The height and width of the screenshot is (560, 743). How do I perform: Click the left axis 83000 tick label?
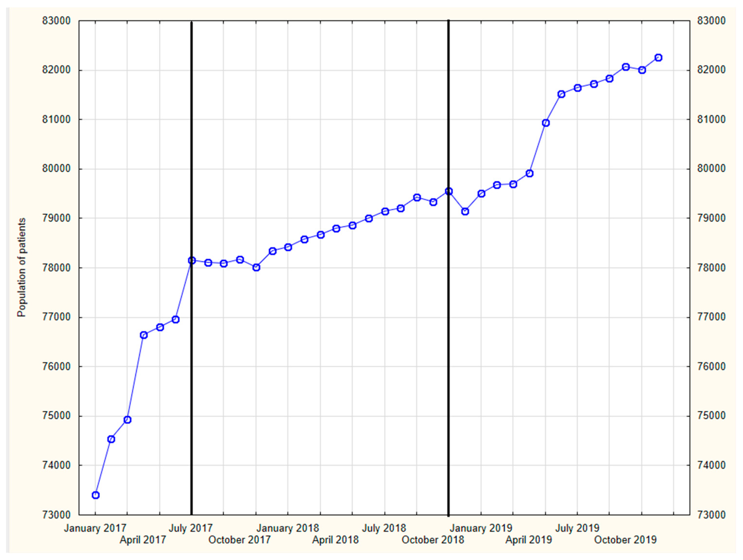(x=56, y=21)
